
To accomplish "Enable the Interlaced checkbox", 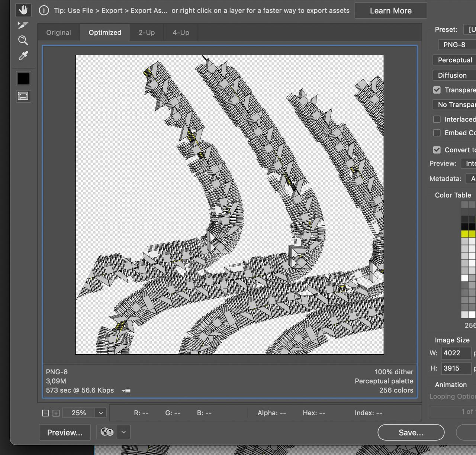I will (x=437, y=119).
